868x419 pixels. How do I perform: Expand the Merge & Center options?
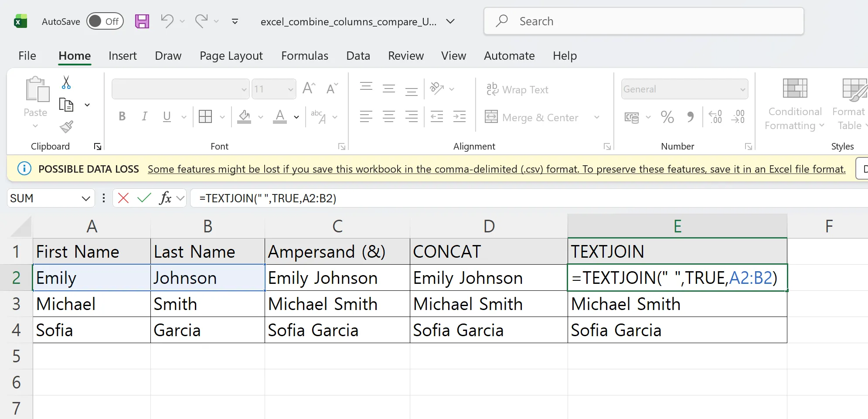click(597, 117)
